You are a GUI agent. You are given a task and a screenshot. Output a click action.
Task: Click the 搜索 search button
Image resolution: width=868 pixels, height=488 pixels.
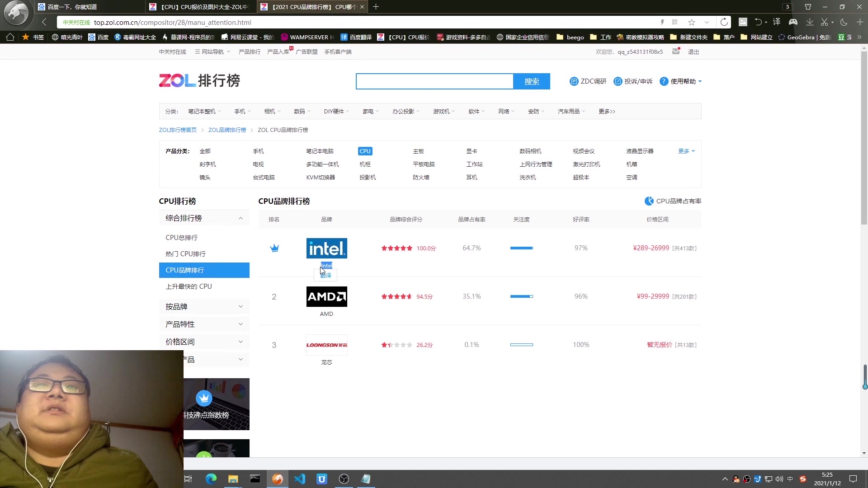532,81
